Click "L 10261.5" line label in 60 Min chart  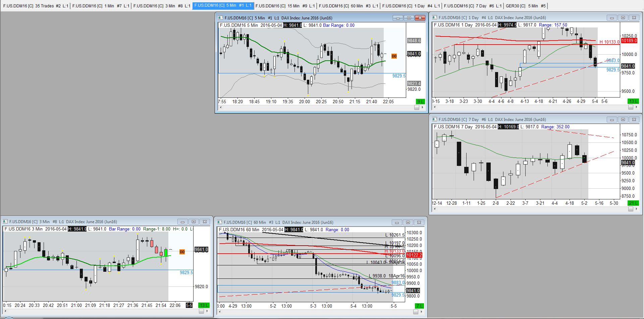[395, 235]
